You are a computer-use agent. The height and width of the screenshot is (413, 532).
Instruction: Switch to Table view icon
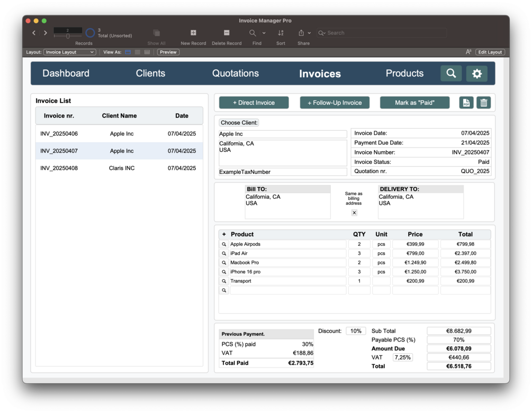coord(147,52)
